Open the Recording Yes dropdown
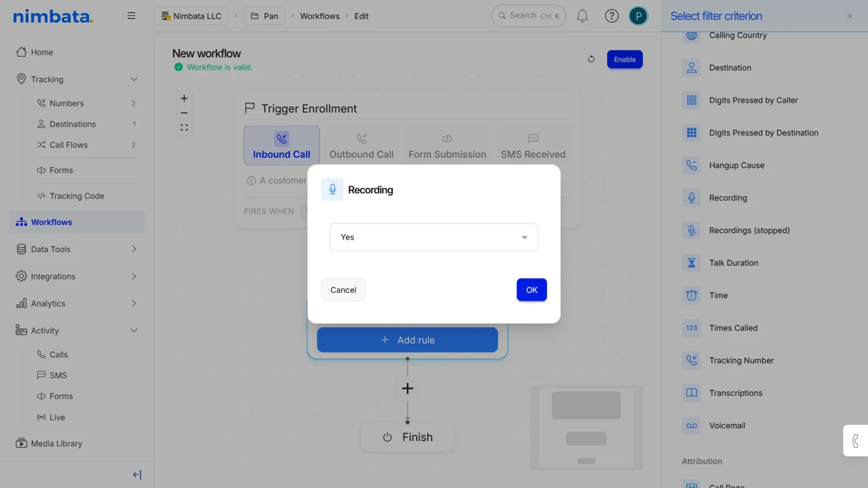The width and height of the screenshot is (868, 488). coord(434,237)
